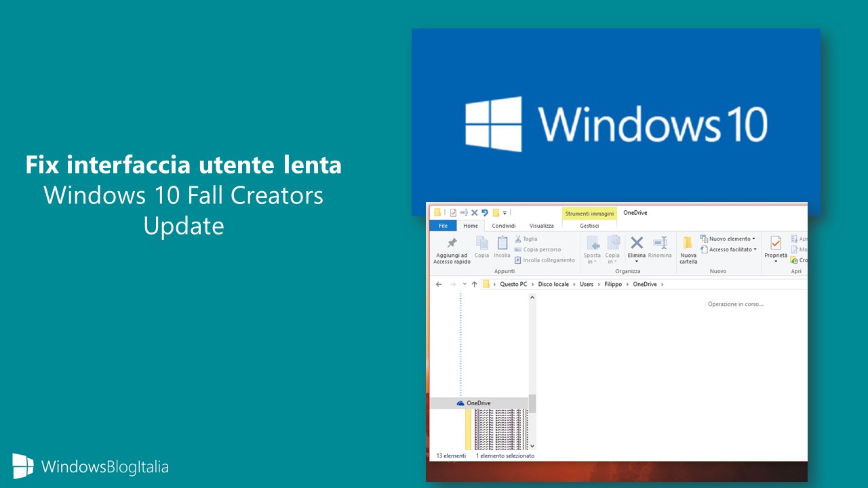This screenshot has width=868, height=488.
Task: Switch to the Condividi tab
Action: (x=504, y=226)
